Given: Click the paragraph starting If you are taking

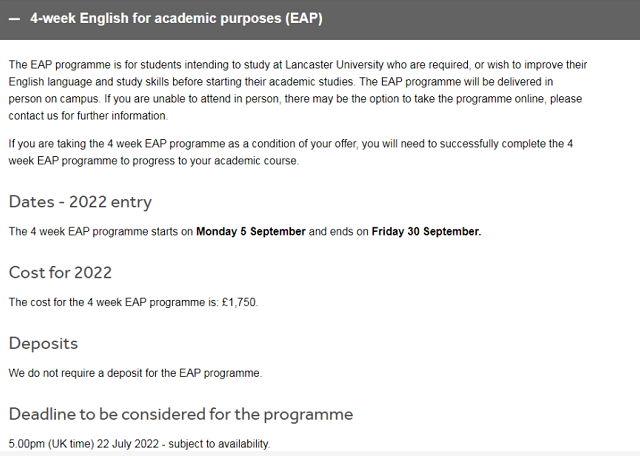Looking at the screenshot, I should tap(291, 152).
